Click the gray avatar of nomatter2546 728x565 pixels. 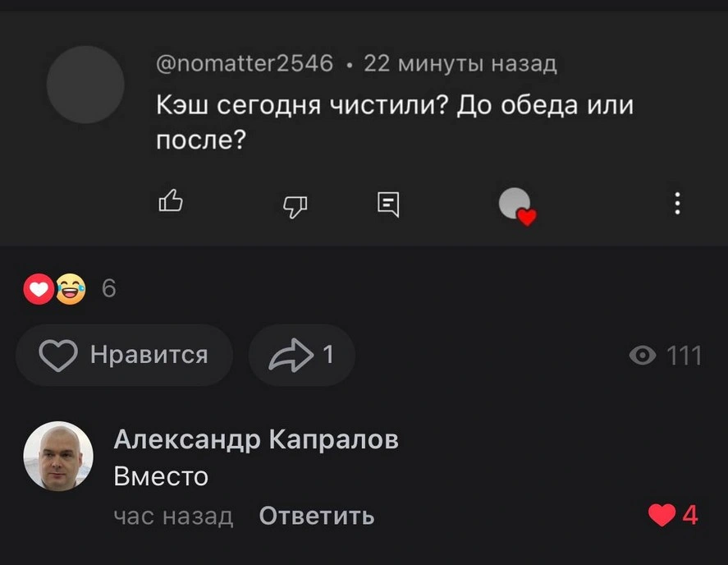pos(85,85)
